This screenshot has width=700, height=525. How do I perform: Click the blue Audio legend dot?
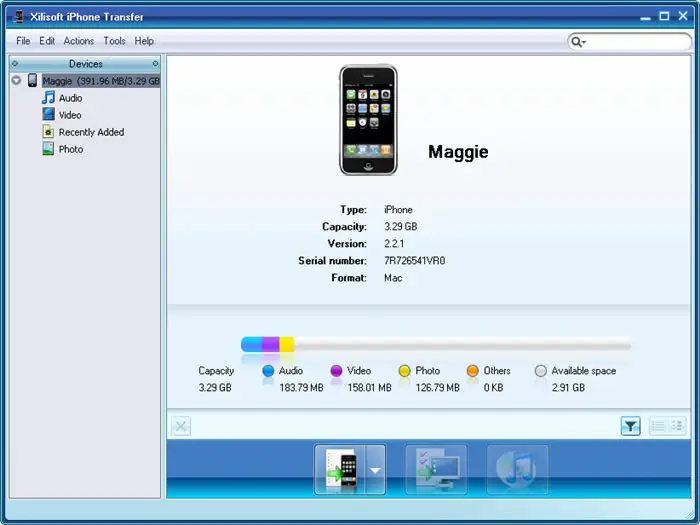pos(268,371)
